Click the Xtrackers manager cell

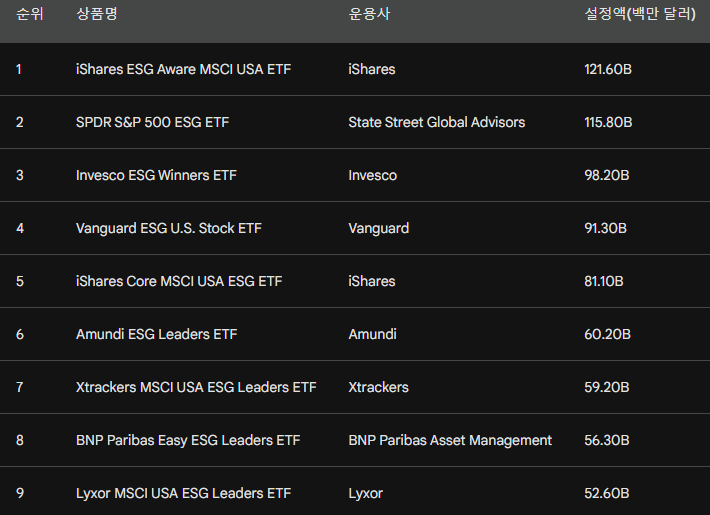click(379, 387)
